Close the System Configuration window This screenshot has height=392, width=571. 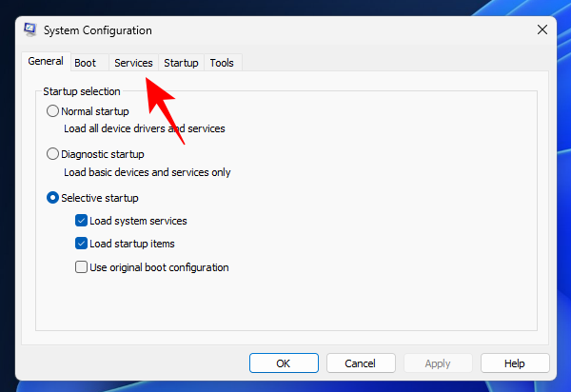click(x=542, y=29)
